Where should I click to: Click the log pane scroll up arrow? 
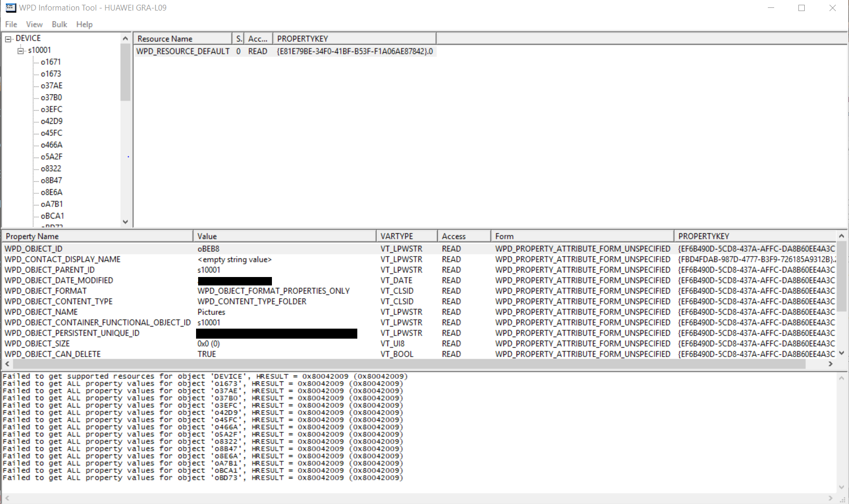[x=842, y=378]
